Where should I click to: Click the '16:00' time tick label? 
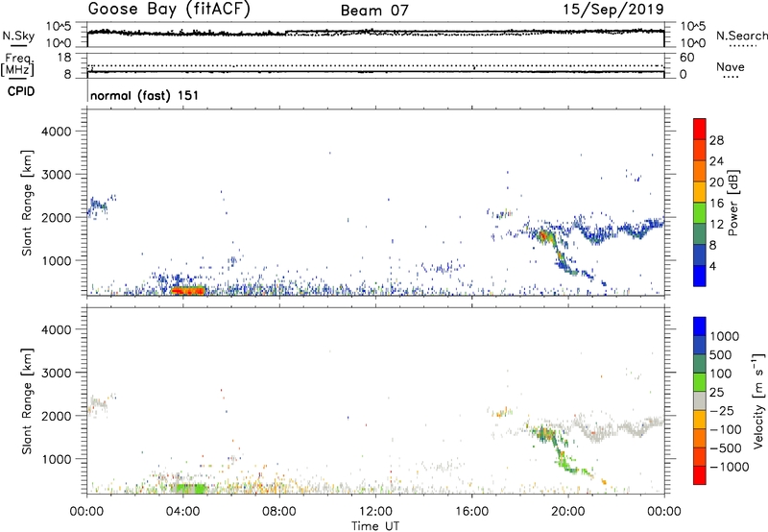tap(471, 512)
